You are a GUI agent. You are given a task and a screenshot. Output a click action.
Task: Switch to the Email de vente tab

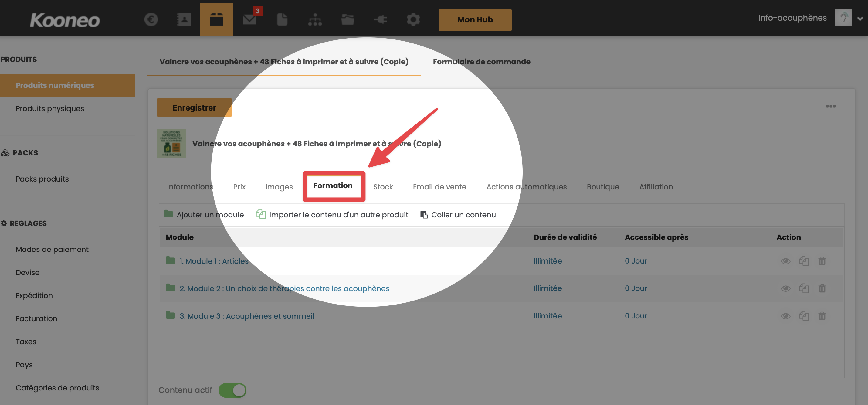point(439,187)
